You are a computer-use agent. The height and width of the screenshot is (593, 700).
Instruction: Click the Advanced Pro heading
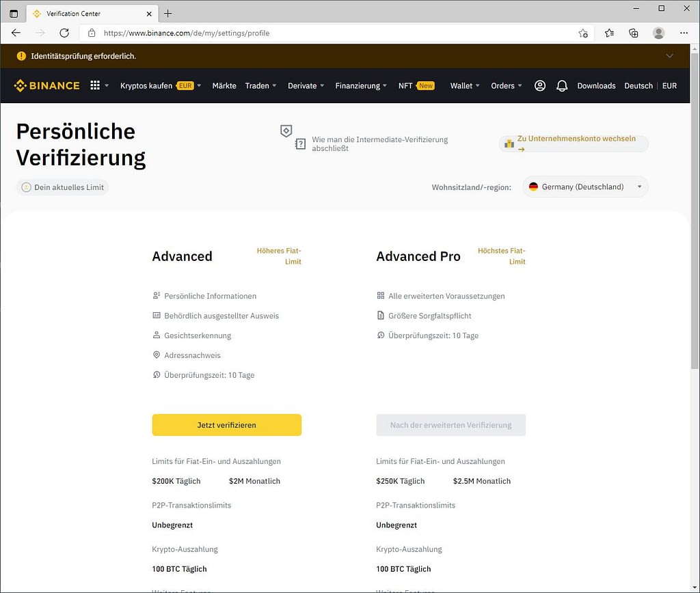click(x=418, y=256)
